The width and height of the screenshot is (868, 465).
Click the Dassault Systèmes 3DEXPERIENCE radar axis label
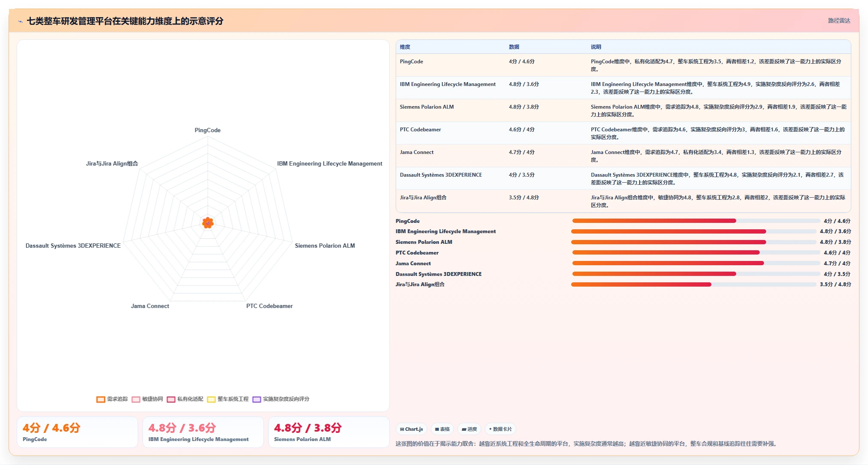point(73,246)
